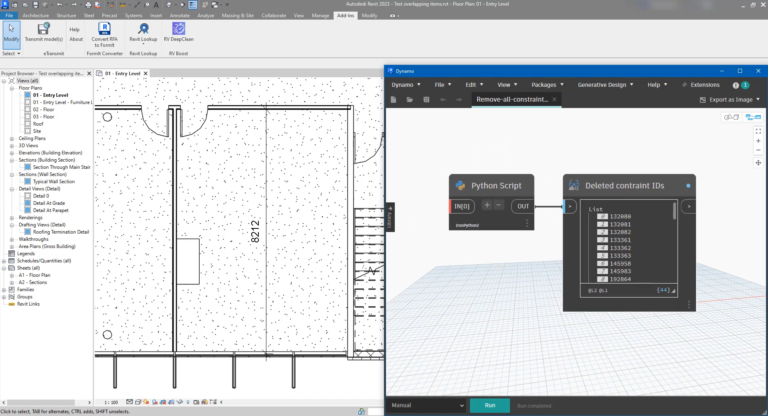This screenshot has width=768, height=416.
Task: Open Revit Lookup add-in
Action: [143, 33]
